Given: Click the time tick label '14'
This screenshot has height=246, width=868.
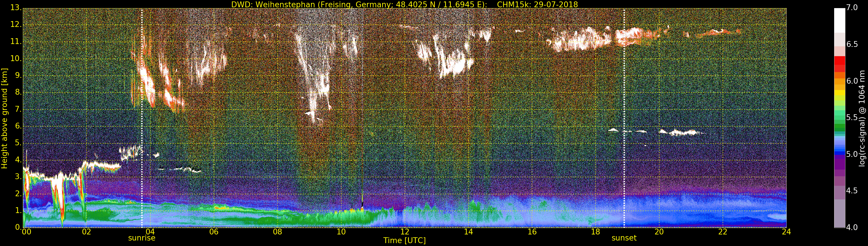Looking at the screenshot, I should (x=468, y=232).
